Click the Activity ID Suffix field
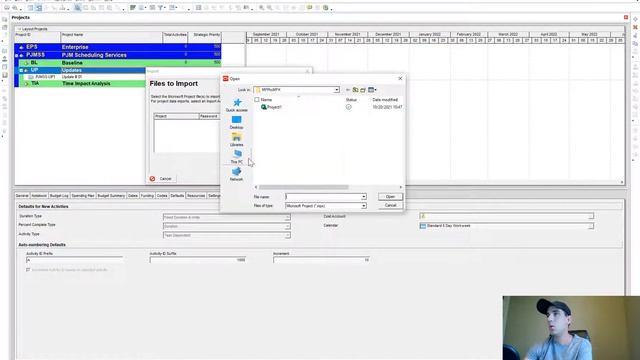 (x=198, y=260)
